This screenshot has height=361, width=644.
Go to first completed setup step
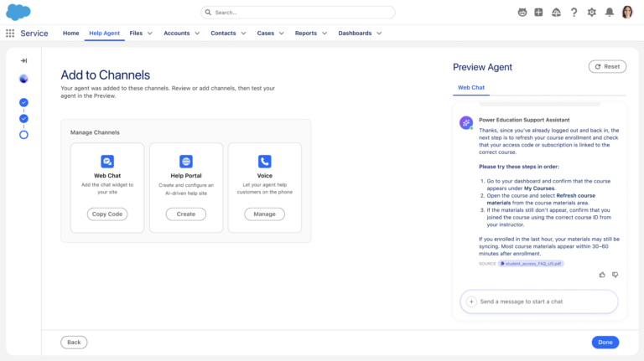[x=23, y=102]
